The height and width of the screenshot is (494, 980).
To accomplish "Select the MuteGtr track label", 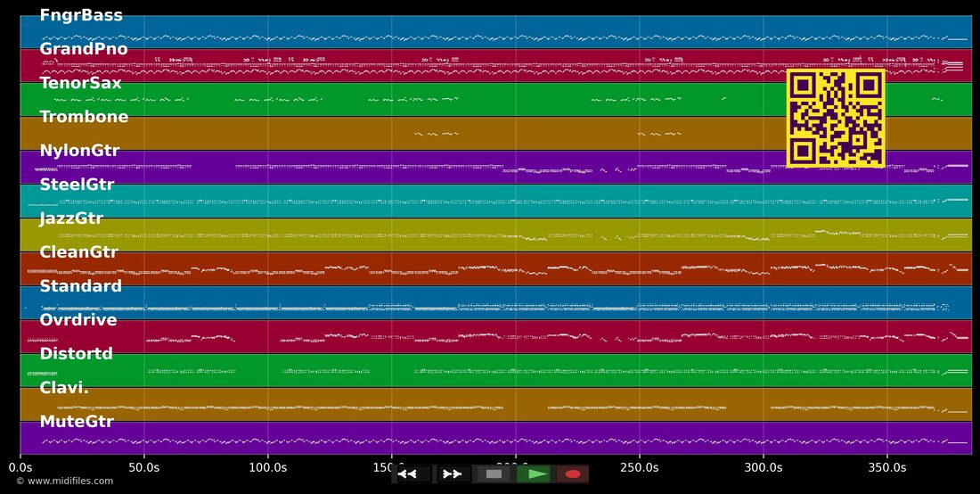I will click(x=77, y=422).
